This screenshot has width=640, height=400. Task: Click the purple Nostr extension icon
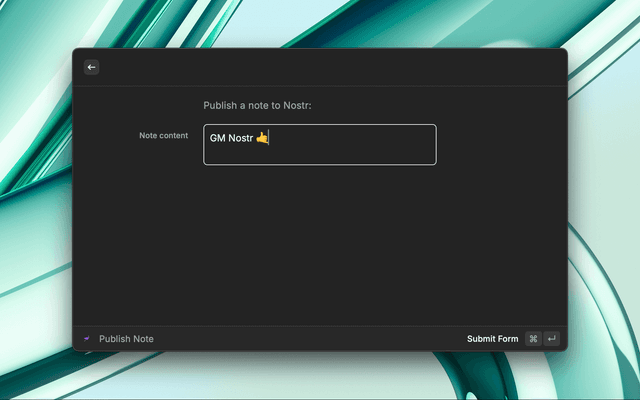(x=87, y=339)
